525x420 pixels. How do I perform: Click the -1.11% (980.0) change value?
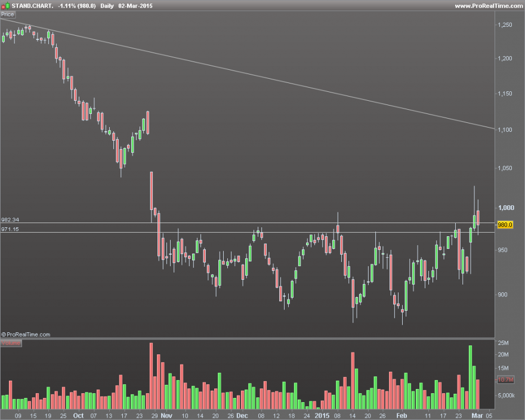(x=77, y=6)
